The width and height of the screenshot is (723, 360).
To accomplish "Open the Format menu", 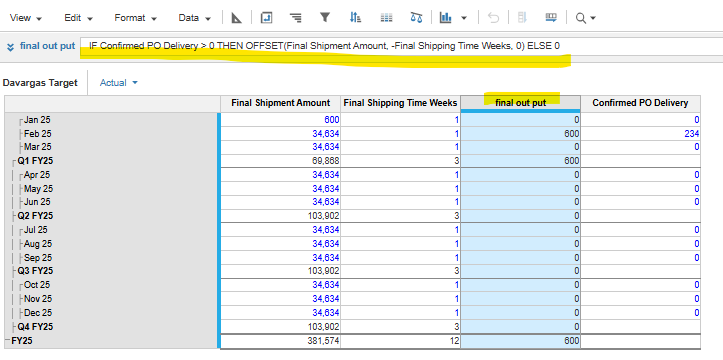I will tap(136, 18).
